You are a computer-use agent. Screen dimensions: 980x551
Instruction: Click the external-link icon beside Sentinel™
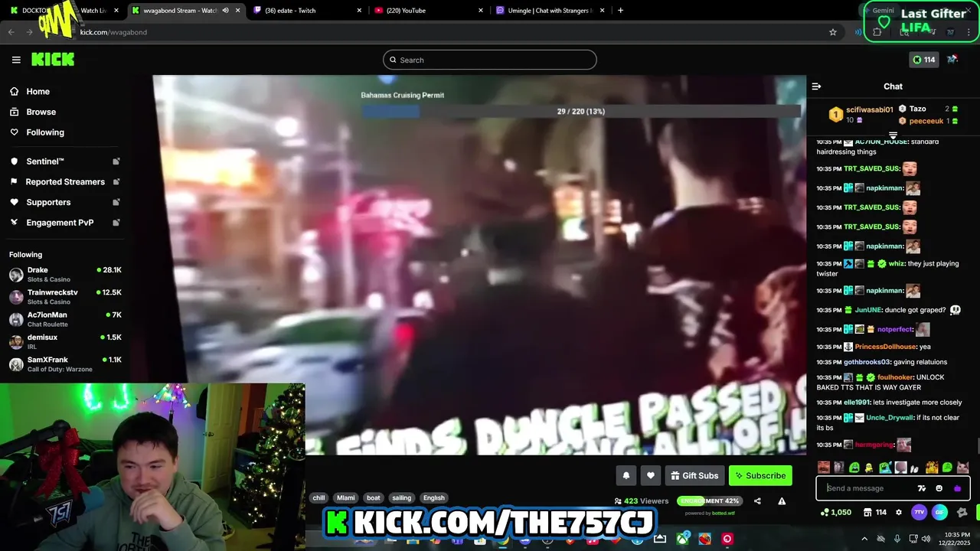116,161
